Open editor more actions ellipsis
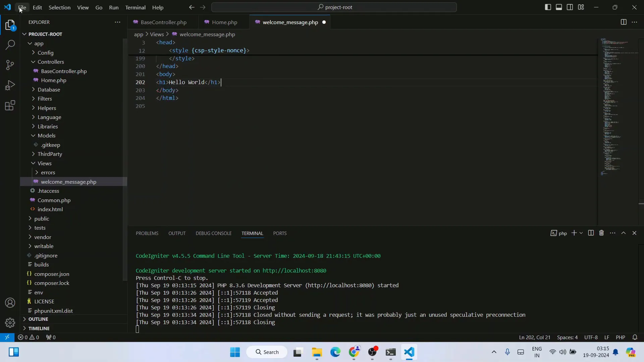This screenshot has height=362, width=644. (x=634, y=22)
